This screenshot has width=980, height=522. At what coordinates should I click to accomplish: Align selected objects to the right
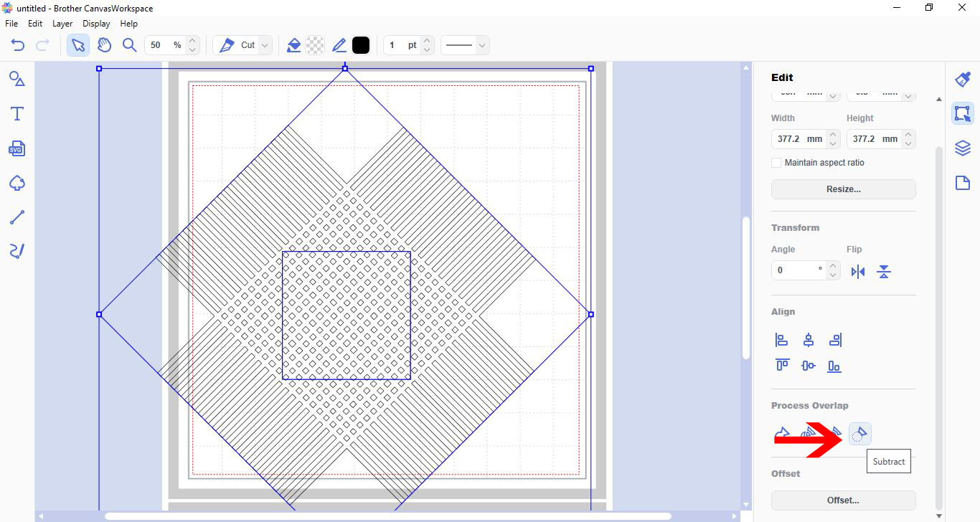[835, 340]
